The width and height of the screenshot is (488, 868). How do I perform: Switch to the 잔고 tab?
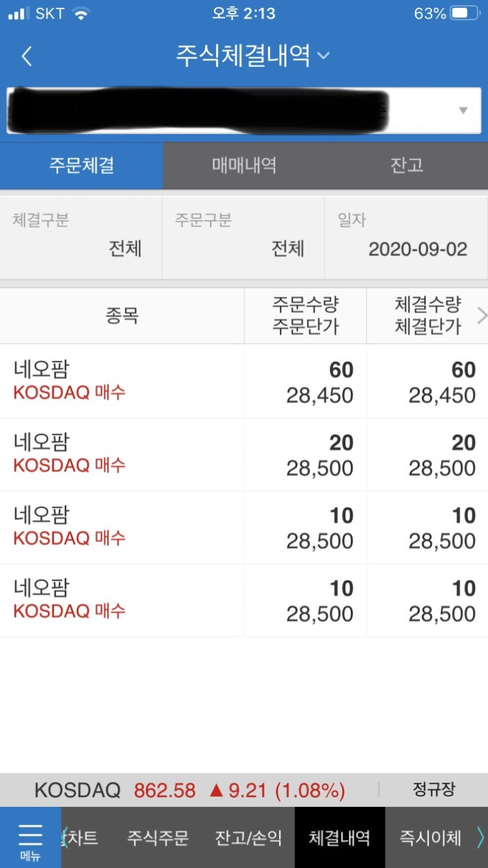[407, 165]
